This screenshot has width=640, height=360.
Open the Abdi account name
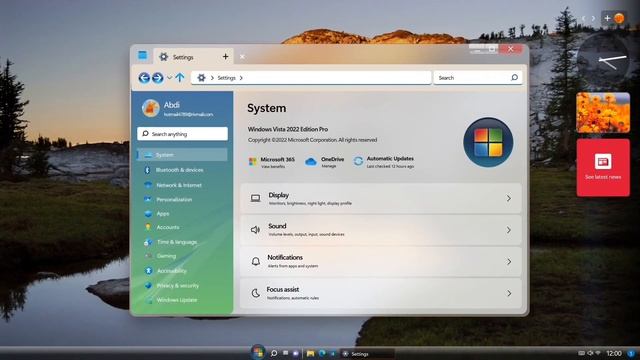click(x=171, y=105)
